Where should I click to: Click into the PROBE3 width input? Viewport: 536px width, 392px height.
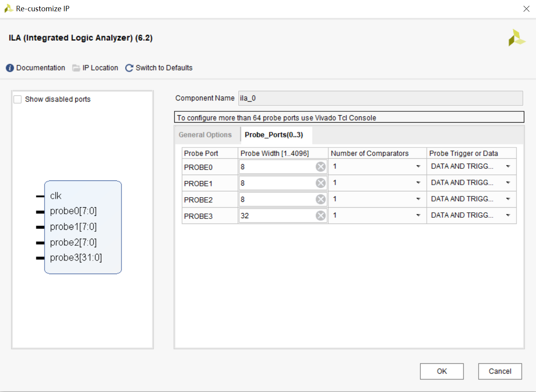pos(277,216)
